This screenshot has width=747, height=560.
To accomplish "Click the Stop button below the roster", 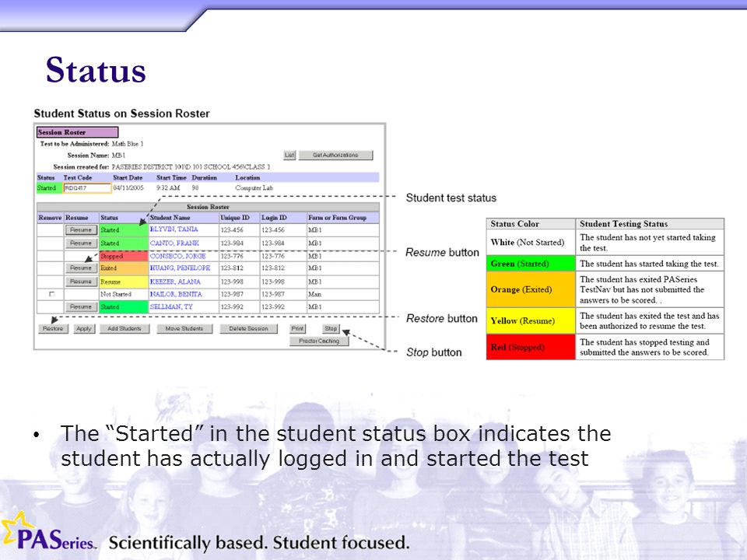I will tap(331, 328).
